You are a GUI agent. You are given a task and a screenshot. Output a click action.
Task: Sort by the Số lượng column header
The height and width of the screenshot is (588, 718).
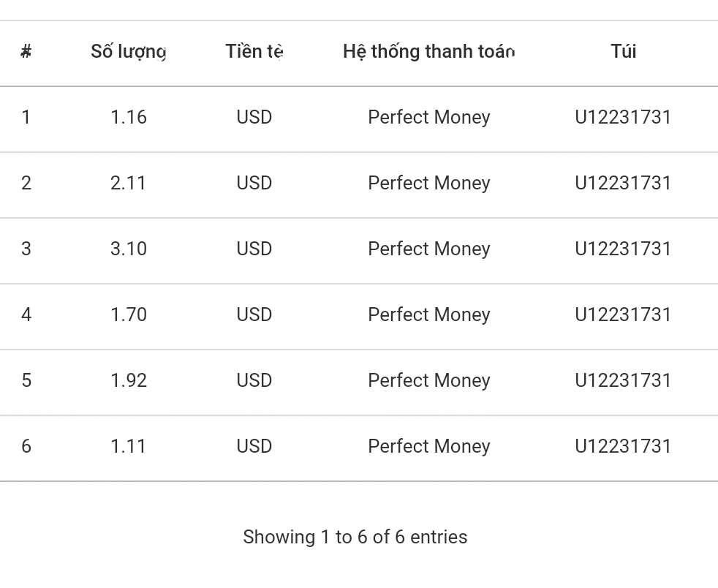[129, 52]
